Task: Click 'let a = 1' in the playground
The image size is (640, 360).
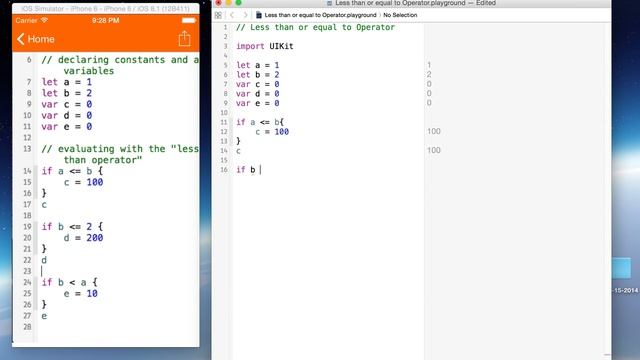Action: [x=258, y=65]
